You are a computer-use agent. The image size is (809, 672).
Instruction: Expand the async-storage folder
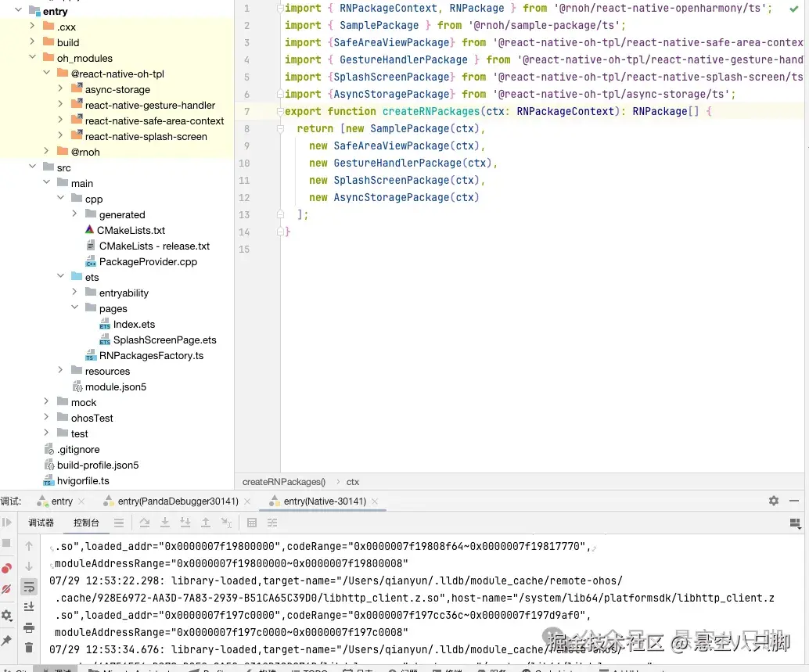60,88
